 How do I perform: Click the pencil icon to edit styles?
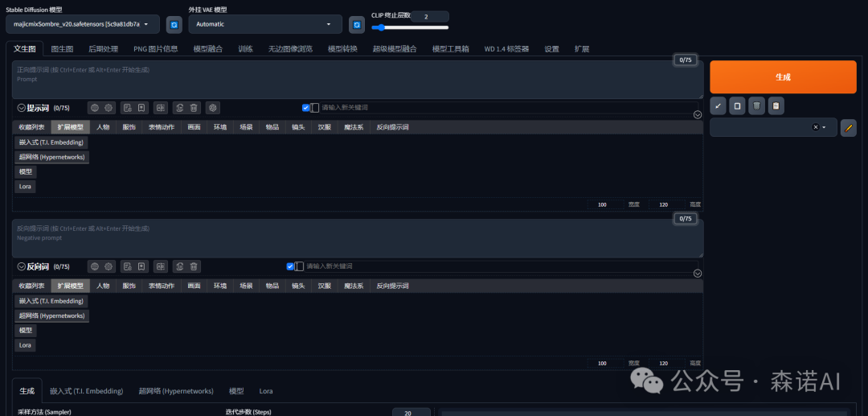(848, 127)
